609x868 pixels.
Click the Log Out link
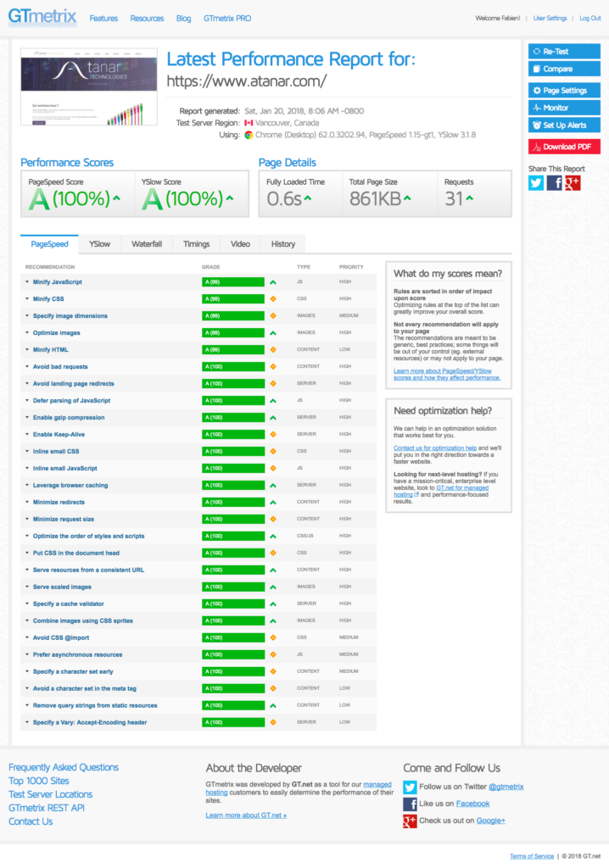[x=590, y=19]
